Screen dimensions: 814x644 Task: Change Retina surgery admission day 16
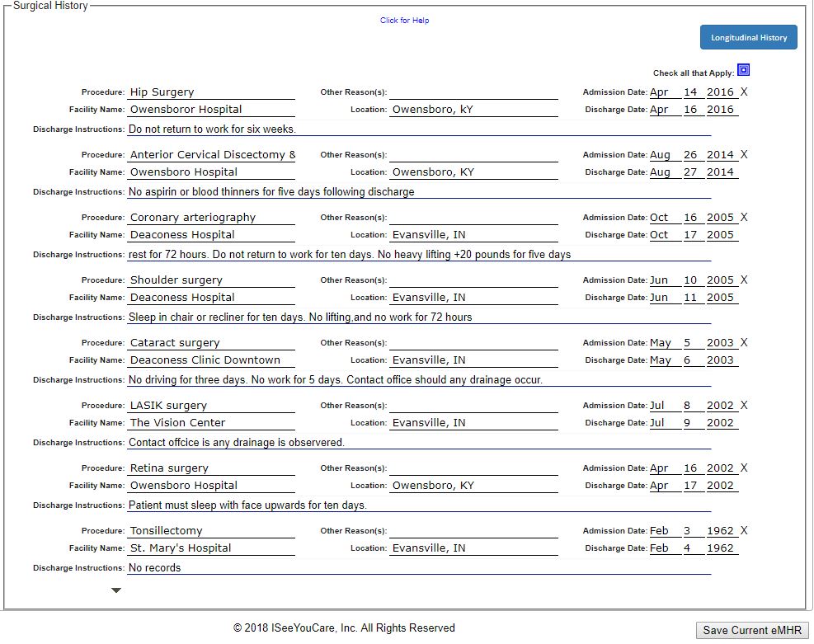pos(693,468)
